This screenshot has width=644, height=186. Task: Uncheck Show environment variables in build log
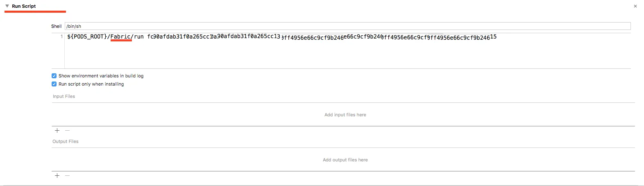[54, 76]
